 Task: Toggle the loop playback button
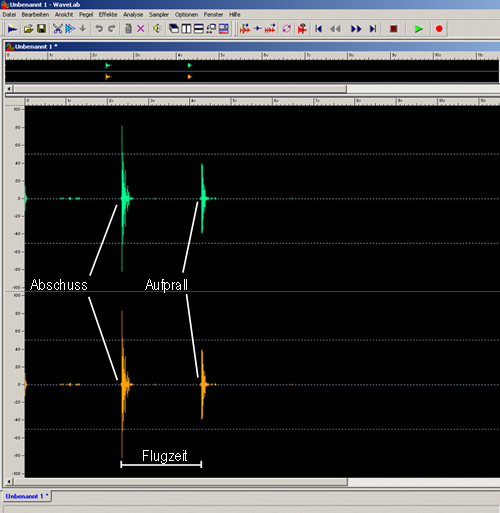[x=287, y=29]
